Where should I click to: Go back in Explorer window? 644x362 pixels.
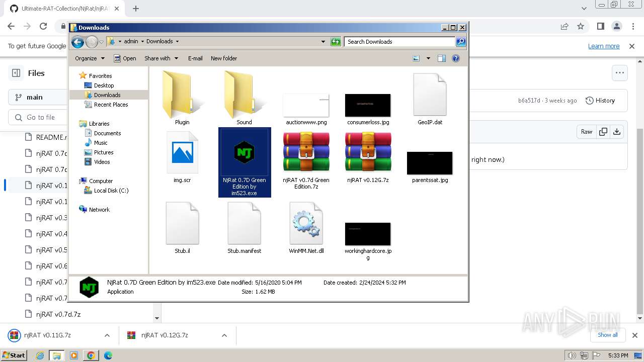(x=77, y=42)
